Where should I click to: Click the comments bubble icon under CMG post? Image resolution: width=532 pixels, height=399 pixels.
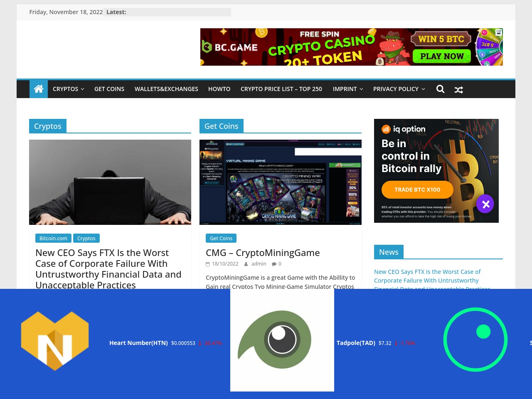pos(274,264)
